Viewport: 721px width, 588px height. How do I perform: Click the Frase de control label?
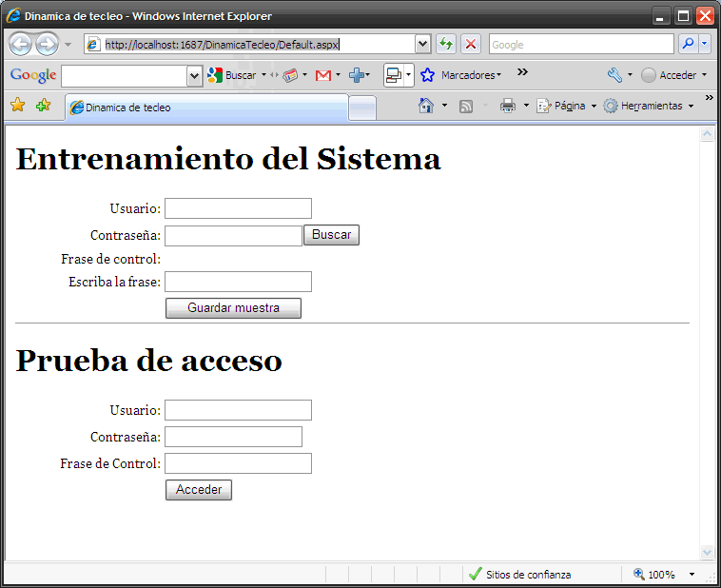tap(111, 259)
